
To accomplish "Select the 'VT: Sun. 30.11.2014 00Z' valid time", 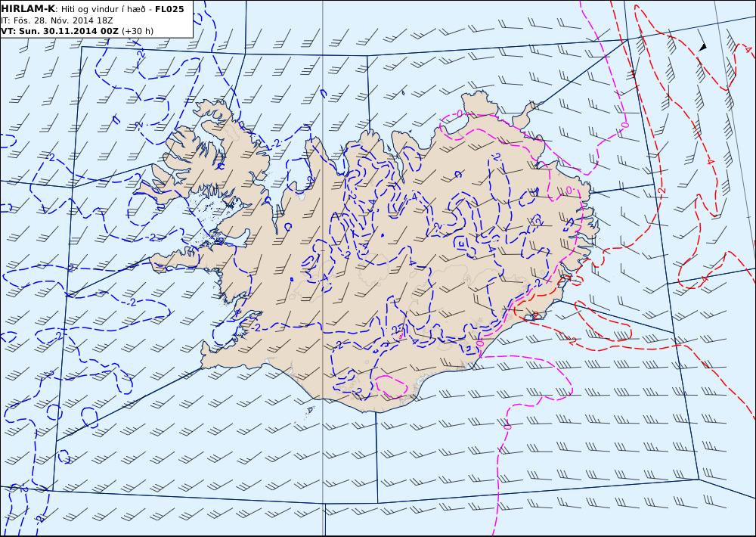I will click(x=59, y=31).
